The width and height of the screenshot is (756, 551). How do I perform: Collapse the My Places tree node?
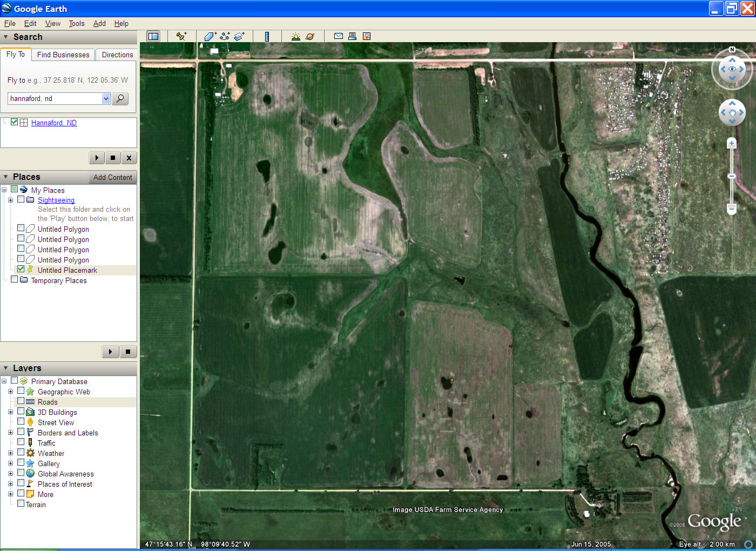click(4, 190)
